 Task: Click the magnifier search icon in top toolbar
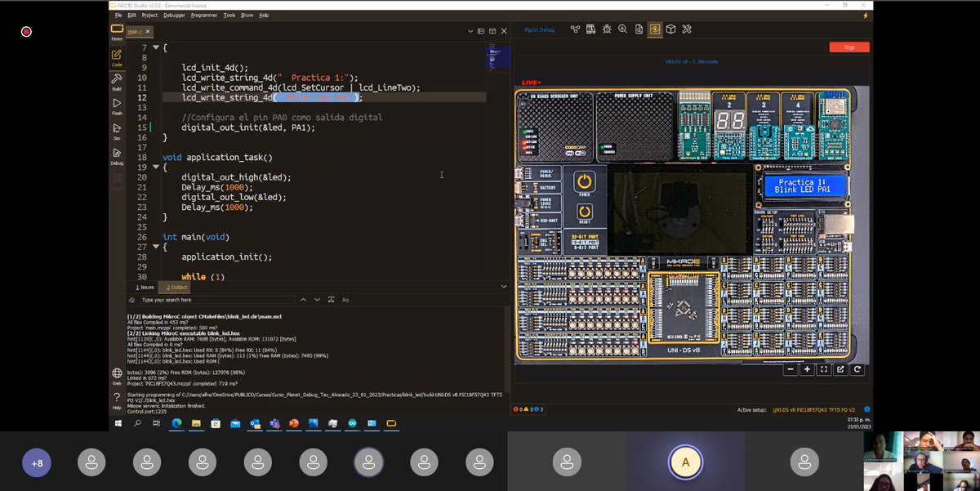tap(622, 29)
